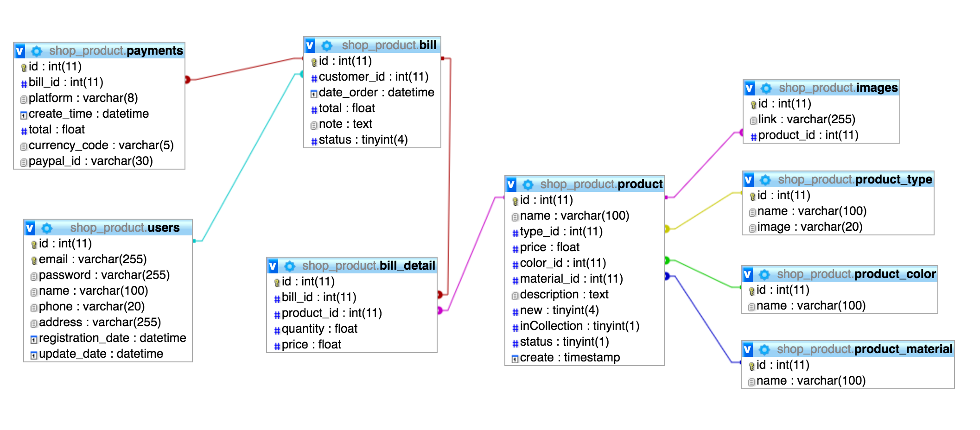The height and width of the screenshot is (430, 980).
Task: Collapse product table columns via V icon
Action: tap(511, 184)
